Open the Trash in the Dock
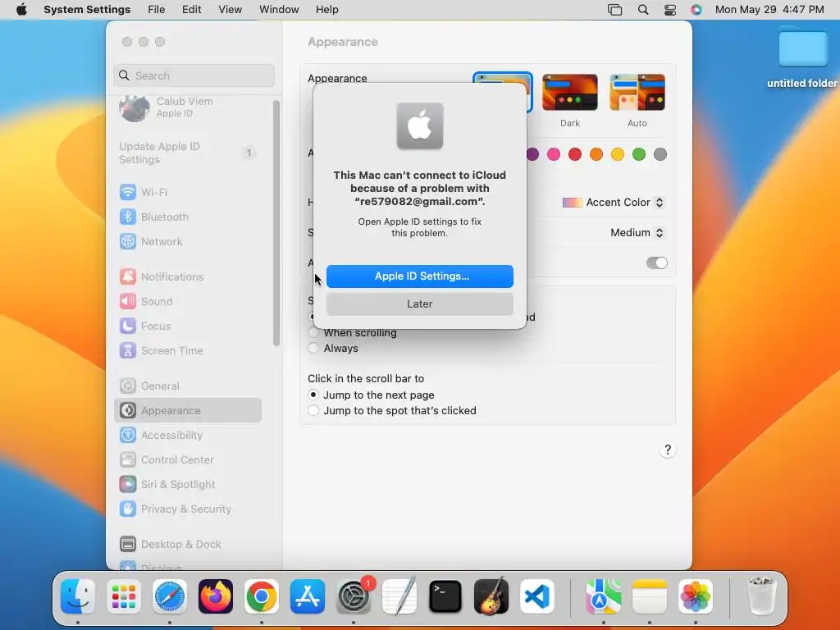This screenshot has width=840, height=630. (x=761, y=596)
